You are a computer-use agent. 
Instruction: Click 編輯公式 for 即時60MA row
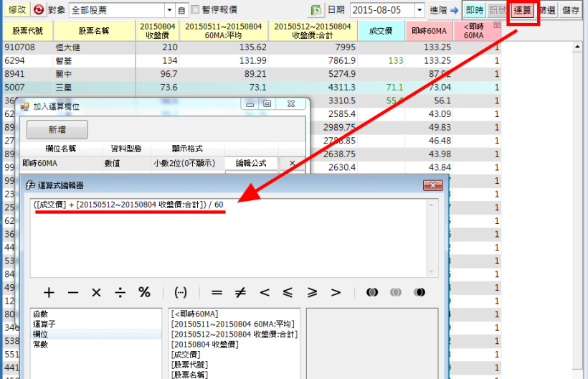coord(251,163)
